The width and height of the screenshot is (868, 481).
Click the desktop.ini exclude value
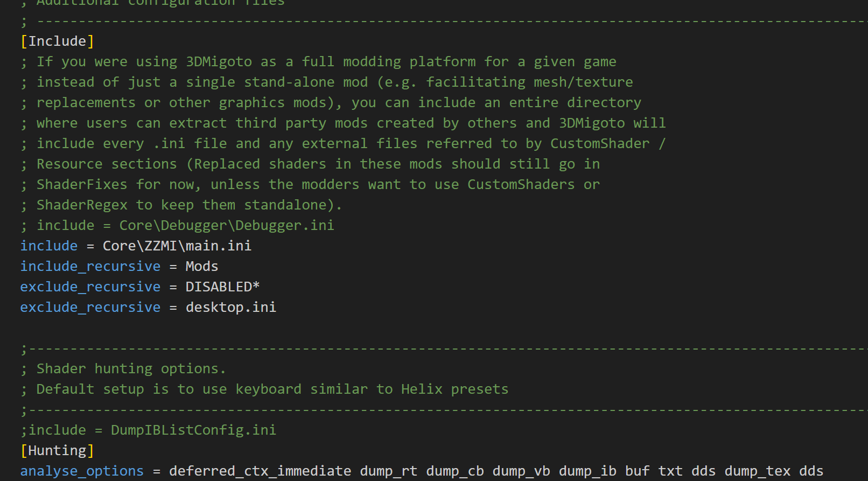coord(230,308)
